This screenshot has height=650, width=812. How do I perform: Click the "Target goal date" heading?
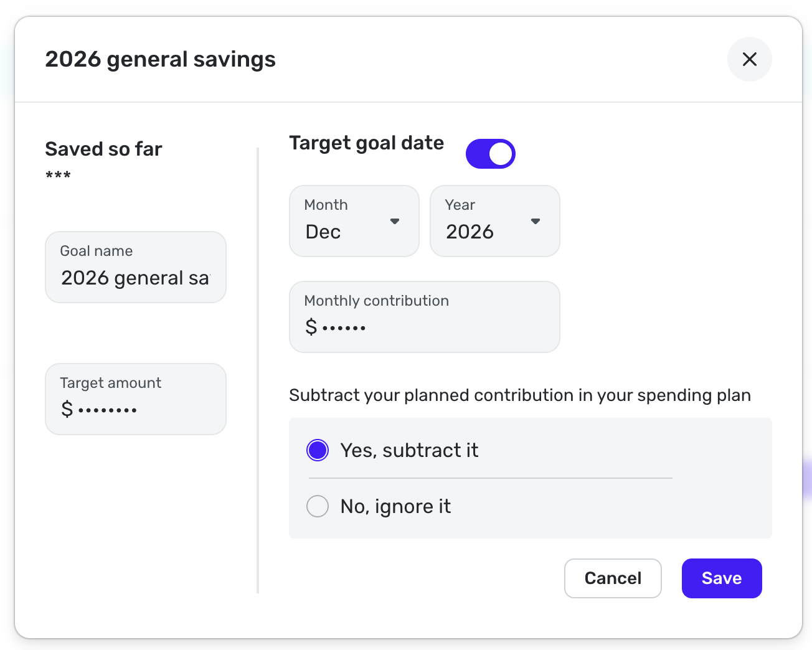tap(367, 143)
